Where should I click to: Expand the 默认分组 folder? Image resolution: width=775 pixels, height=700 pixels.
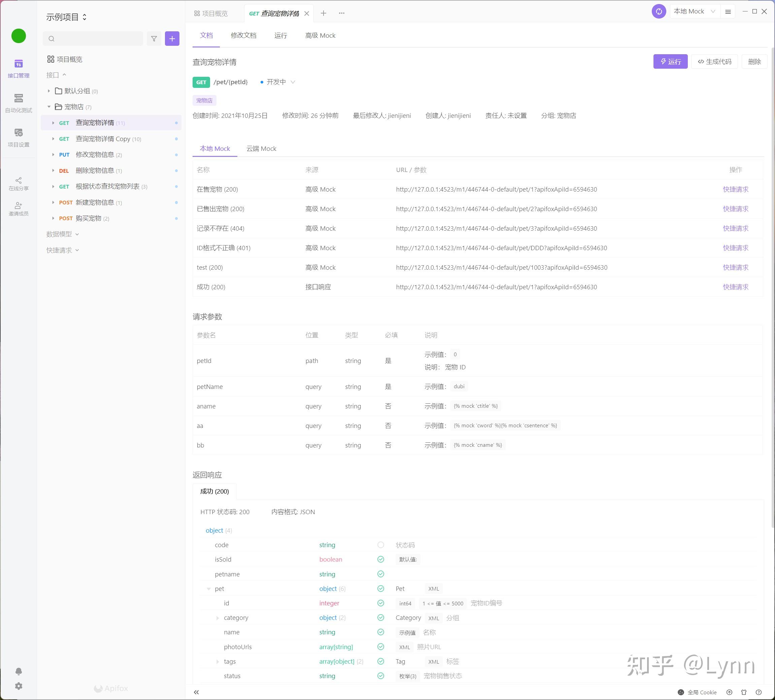tap(49, 91)
